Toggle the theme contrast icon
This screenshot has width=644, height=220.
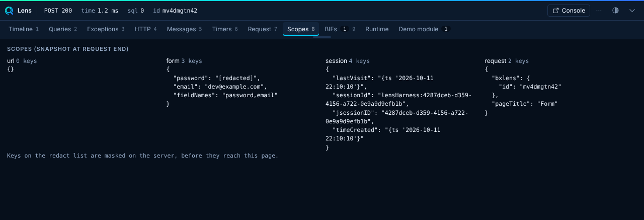615,10
